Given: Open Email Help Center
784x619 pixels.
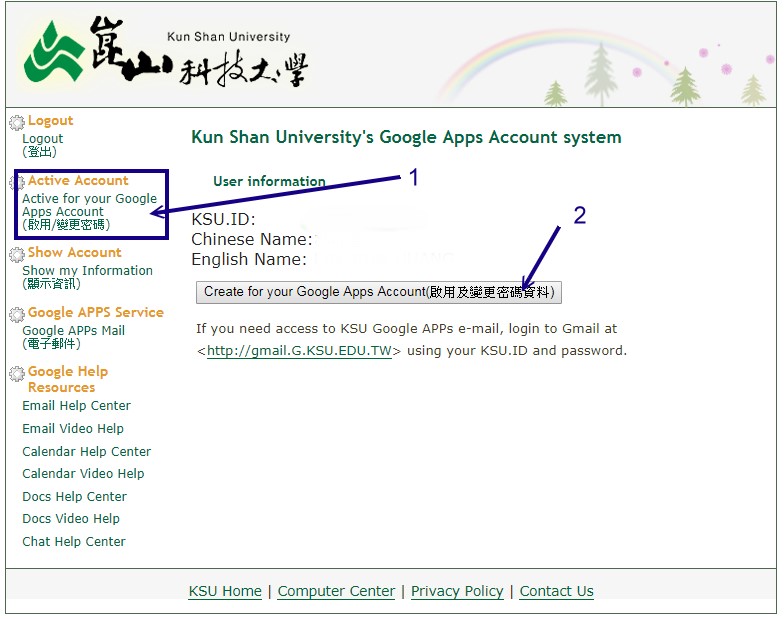Looking at the screenshot, I should (76, 406).
